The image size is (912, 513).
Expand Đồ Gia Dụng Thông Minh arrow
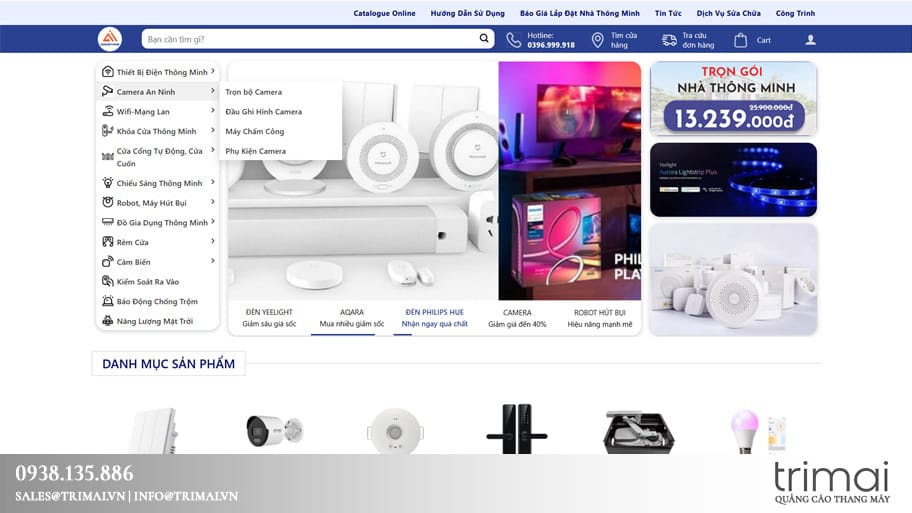pyautogui.click(x=213, y=222)
